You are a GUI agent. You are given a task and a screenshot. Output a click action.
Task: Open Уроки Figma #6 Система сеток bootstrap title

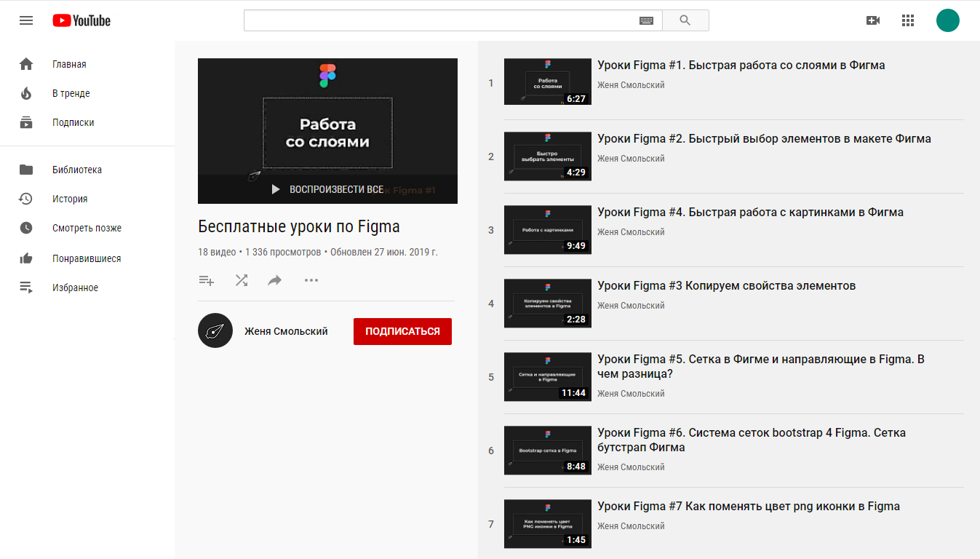click(x=752, y=440)
